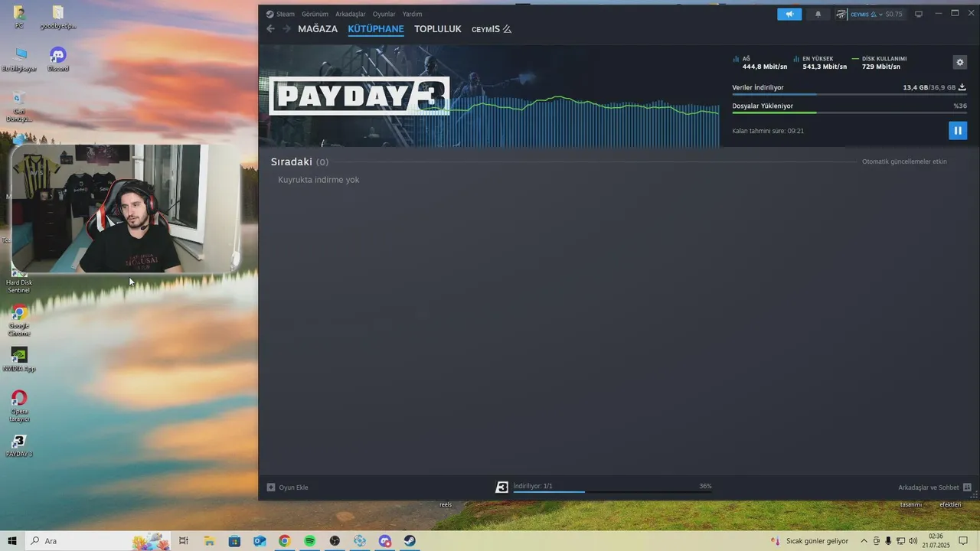This screenshot has width=980, height=551.
Task: Open Outlook from taskbar
Action: tap(260, 541)
